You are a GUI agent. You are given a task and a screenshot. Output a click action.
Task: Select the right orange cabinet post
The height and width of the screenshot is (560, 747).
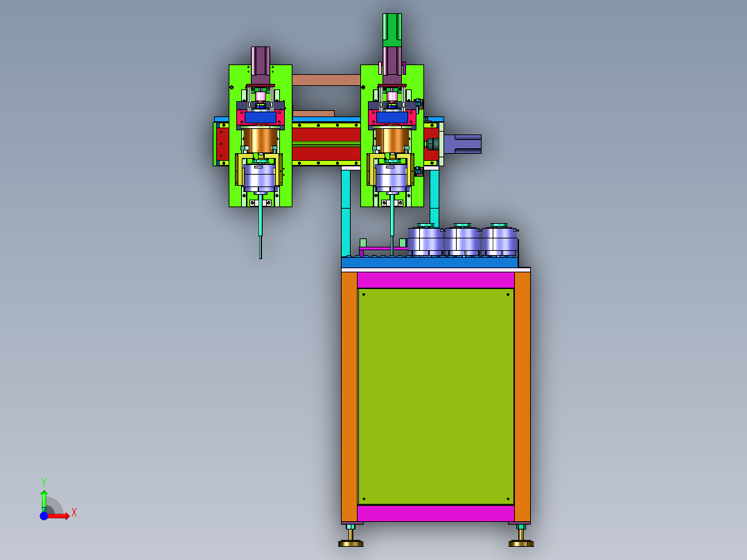click(x=522, y=396)
